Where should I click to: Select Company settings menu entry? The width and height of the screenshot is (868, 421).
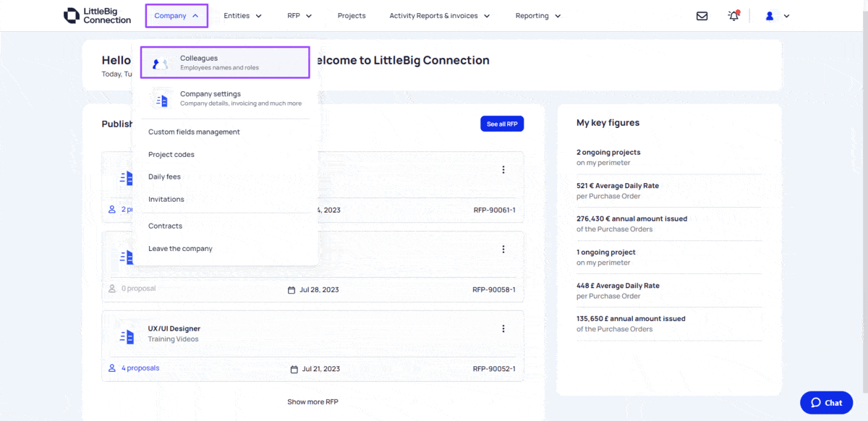(225, 98)
